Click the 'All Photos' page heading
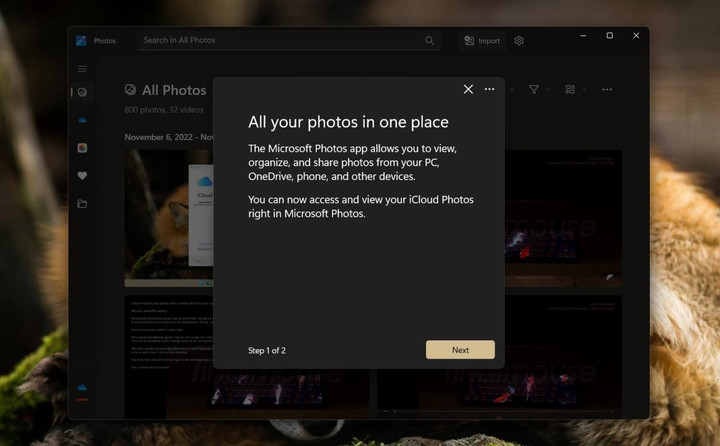This screenshot has width=720, height=446. coord(174,90)
